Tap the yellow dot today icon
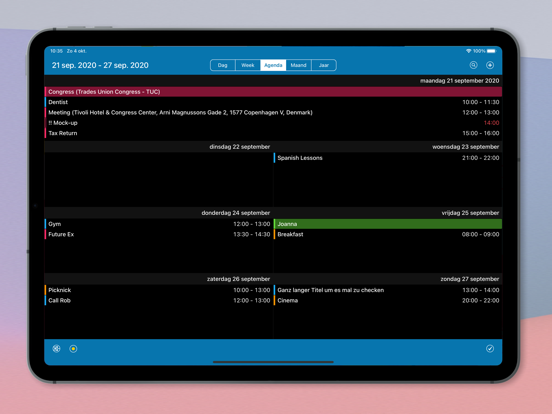This screenshot has height=414, width=552. pos(73,349)
